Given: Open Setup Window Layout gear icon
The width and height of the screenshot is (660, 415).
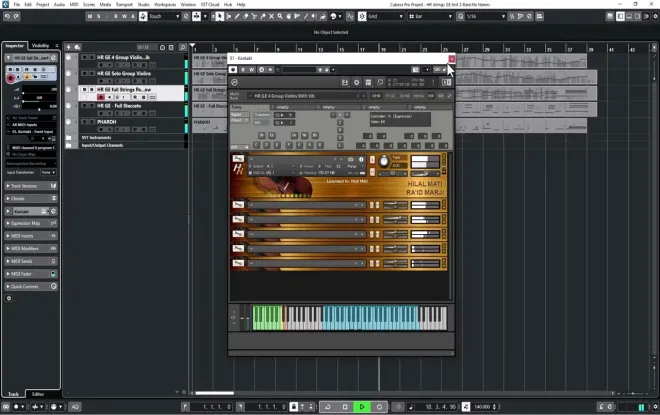Looking at the screenshot, I should click(655, 16).
